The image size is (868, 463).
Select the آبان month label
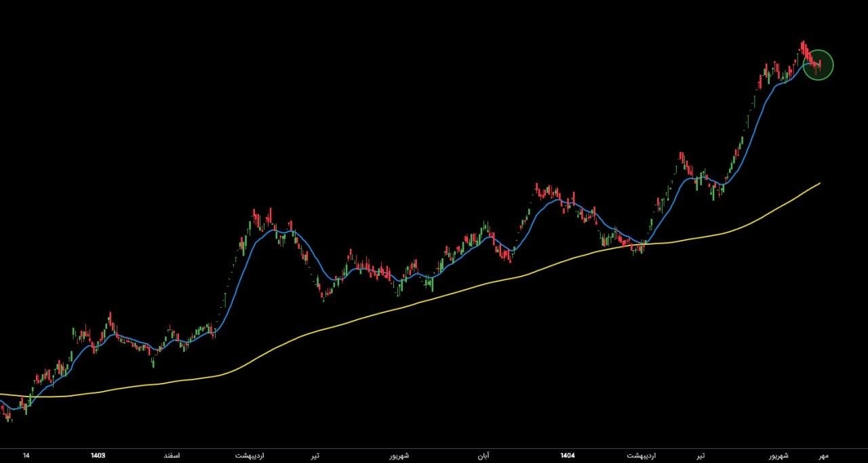(x=483, y=456)
